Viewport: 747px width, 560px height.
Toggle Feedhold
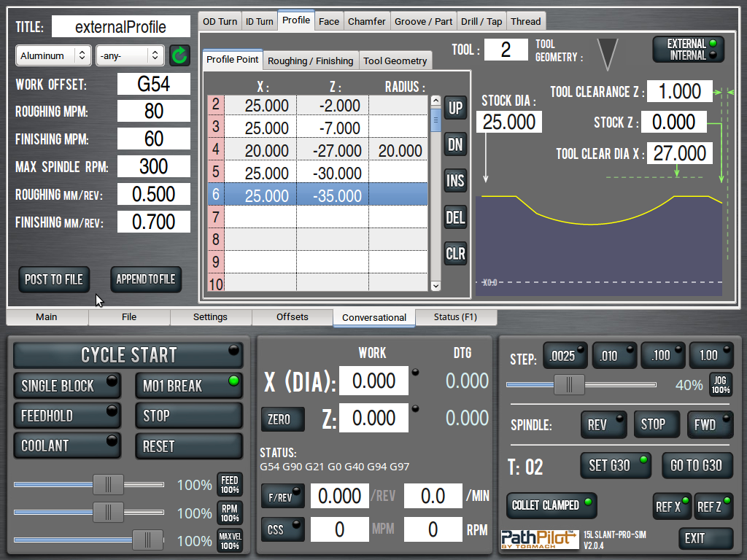pos(66,415)
